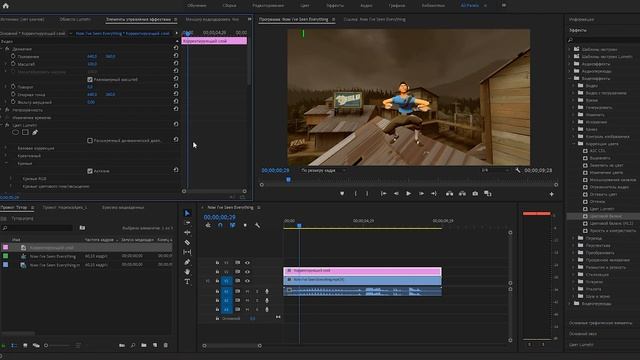This screenshot has width=640, height=360.
Task: Click New Bin folder icon in Project panel
Action: pyautogui.click(x=144, y=345)
